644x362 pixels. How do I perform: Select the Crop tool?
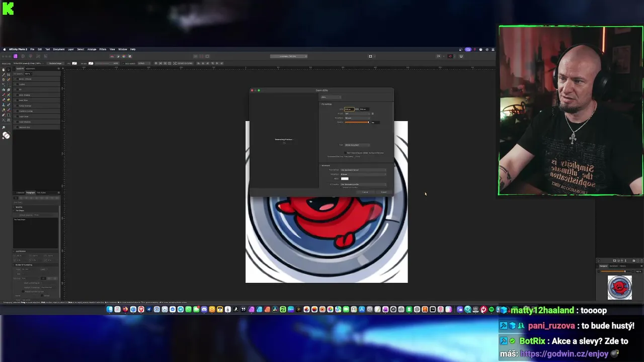[9, 75]
